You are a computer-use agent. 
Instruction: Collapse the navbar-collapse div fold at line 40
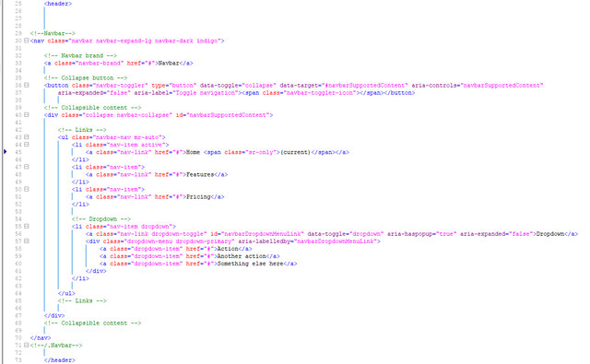coord(27,115)
